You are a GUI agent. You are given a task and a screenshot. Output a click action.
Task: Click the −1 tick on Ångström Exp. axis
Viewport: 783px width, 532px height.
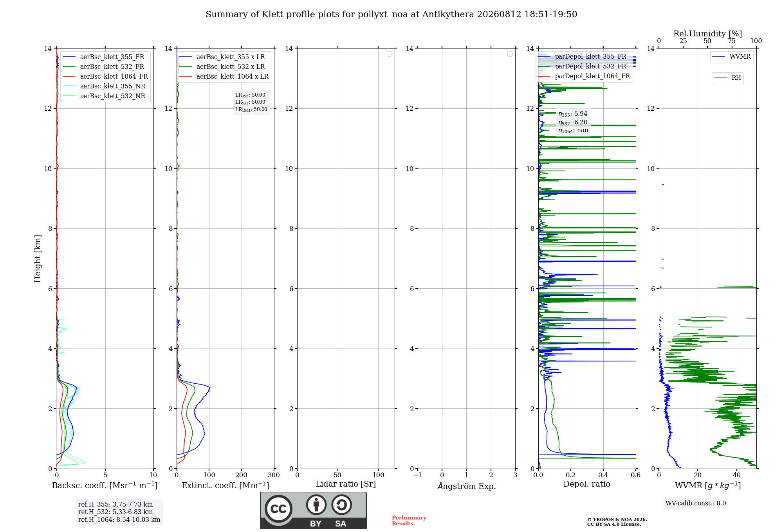pyautogui.click(x=418, y=475)
